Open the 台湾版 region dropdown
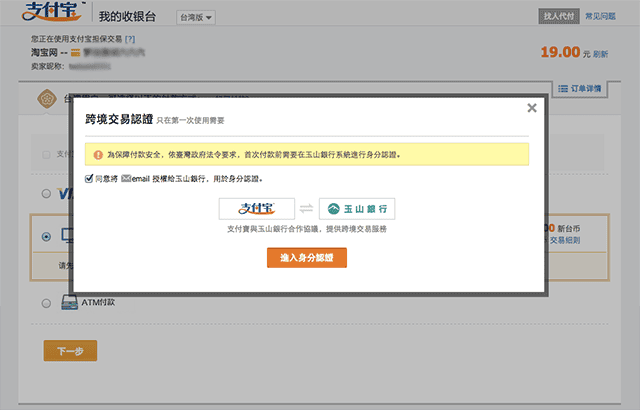The width and height of the screenshot is (640, 410). pos(196,18)
